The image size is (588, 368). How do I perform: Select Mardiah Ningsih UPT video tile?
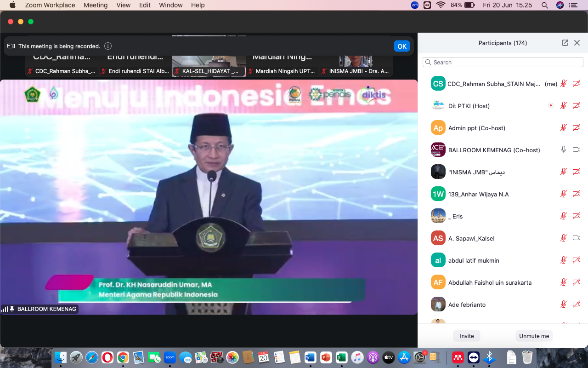(283, 56)
